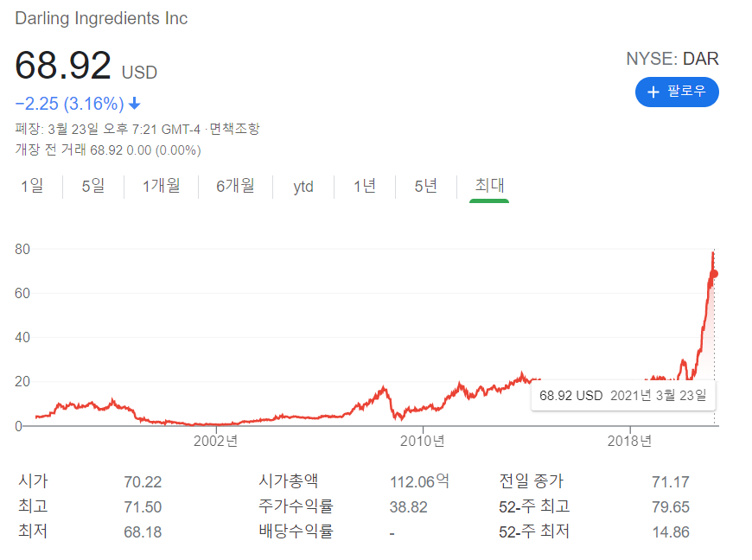752x560 pixels.
Task: Click the 2010년 axis label on the chart
Action: point(421,441)
